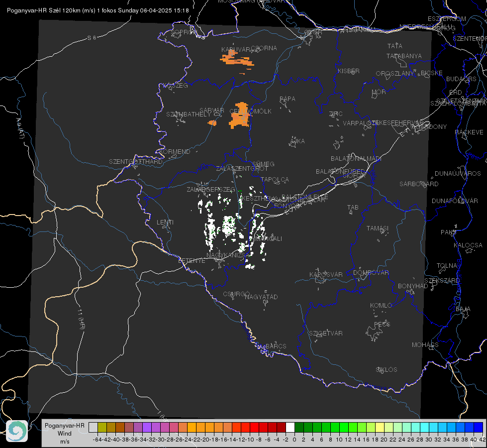This screenshot has height=448, width=487.
Task: Click the 'NAGYATÁD' city label
Action: coord(261,297)
